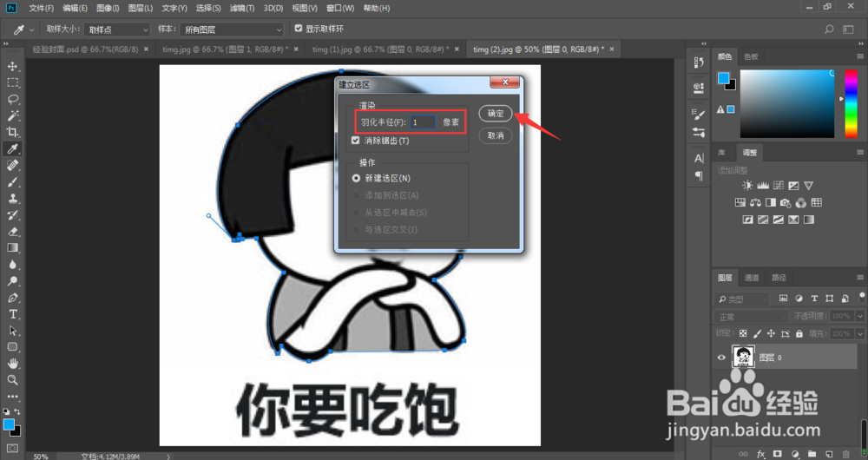Switch to the 路径 tab
The image size is (868, 460).
tap(779, 278)
